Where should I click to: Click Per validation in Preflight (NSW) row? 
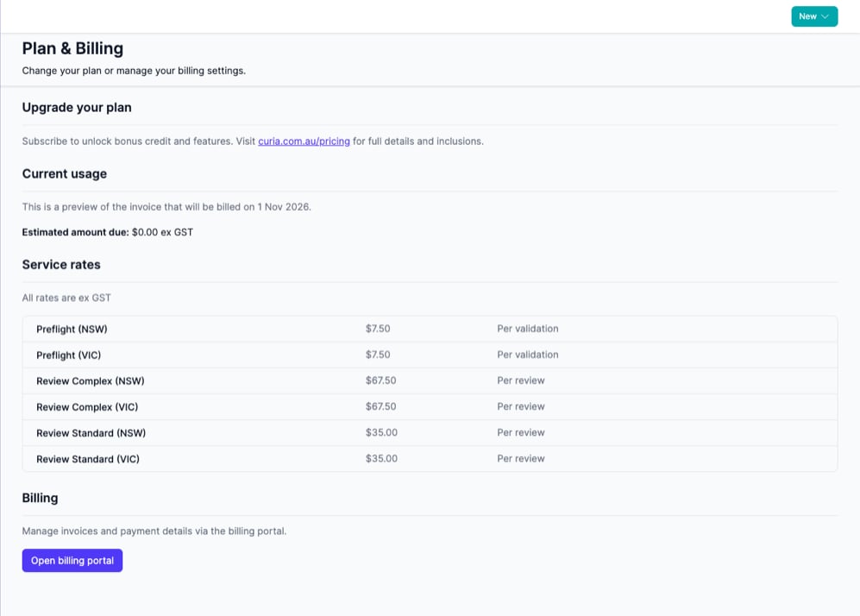528,329
